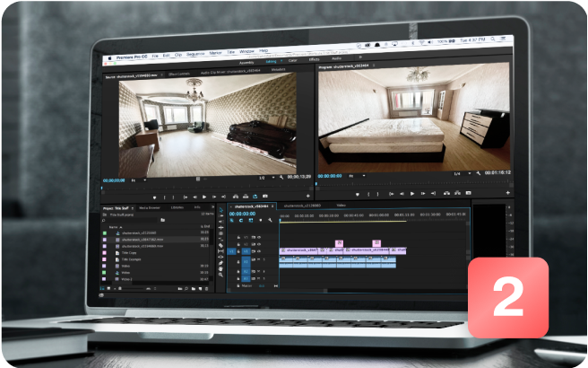Viewport: 588px width, 368px height.
Task: Open the shutterstock_v2126660 timeline tab
Action: [x=302, y=206]
